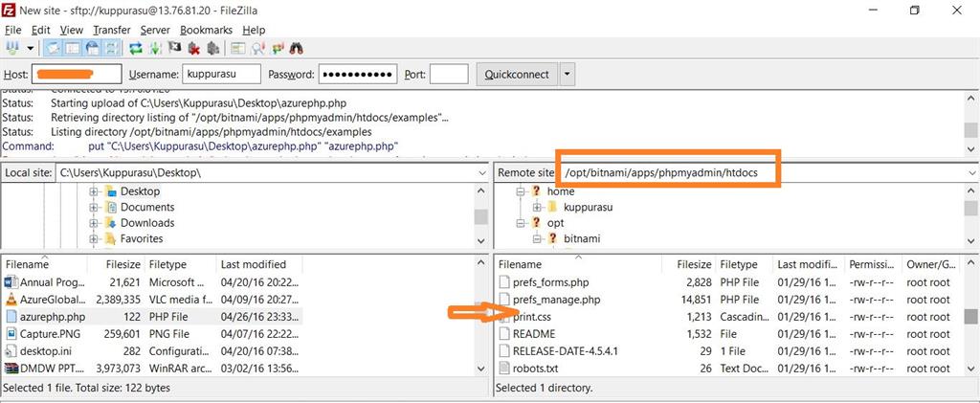This screenshot has width=980, height=403.
Task: Reconnect to the last server
Action: click(213, 48)
